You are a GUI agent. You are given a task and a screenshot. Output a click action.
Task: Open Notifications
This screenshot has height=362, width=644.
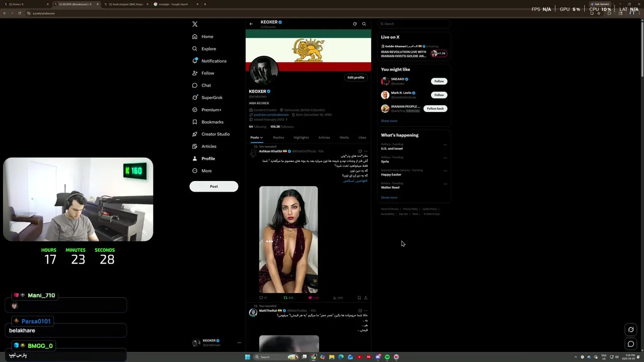209,61
